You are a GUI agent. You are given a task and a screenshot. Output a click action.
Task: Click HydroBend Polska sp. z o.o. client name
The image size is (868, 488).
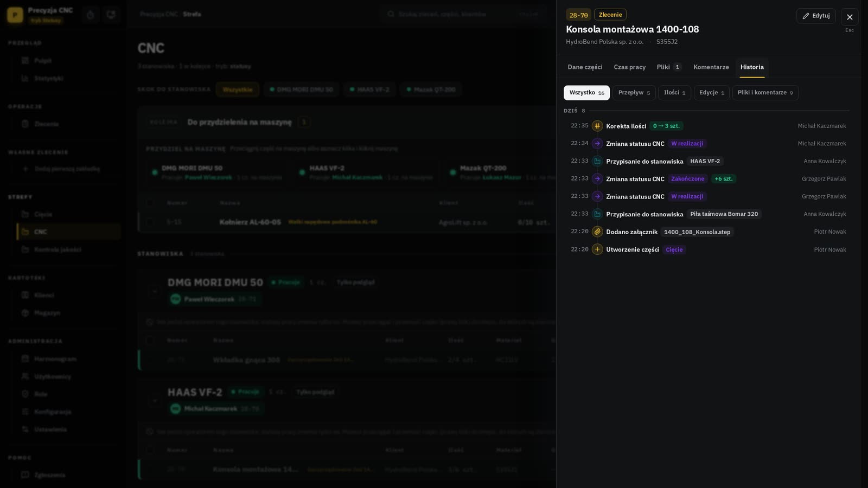(x=604, y=42)
